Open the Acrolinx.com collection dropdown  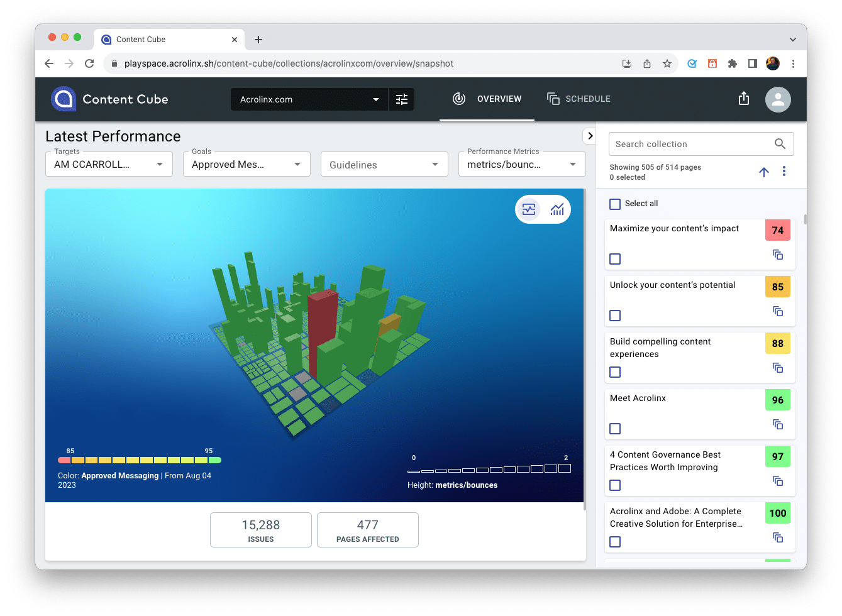click(309, 99)
